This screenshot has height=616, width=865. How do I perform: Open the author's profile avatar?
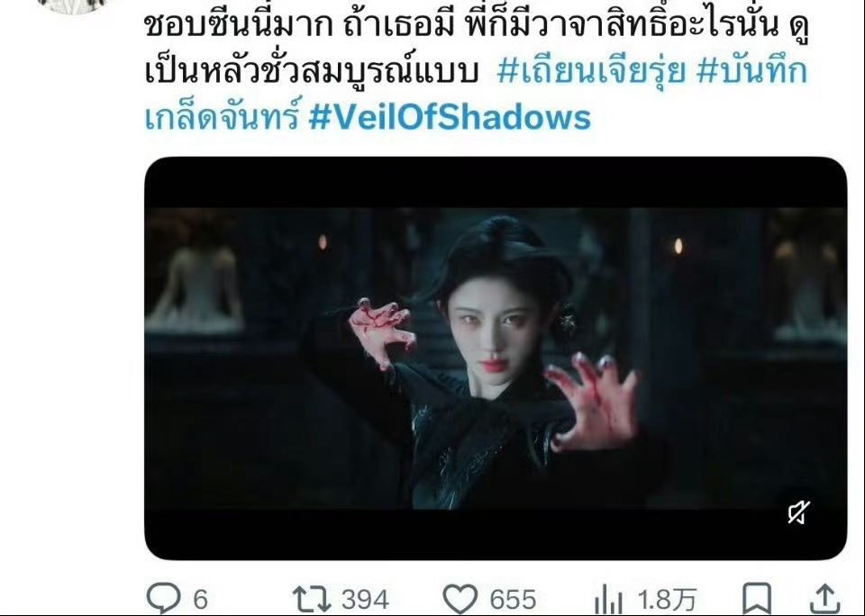[x=72, y=5]
